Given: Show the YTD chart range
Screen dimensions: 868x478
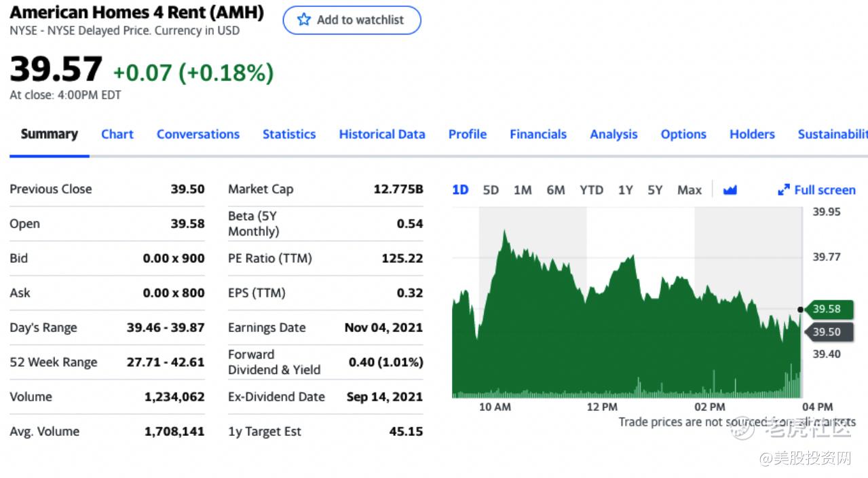Looking at the screenshot, I should click(x=591, y=190).
